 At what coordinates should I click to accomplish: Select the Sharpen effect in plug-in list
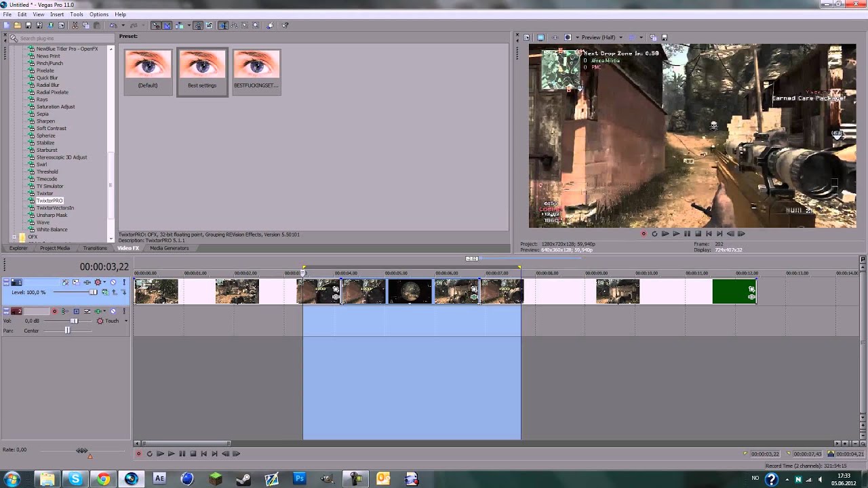point(45,121)
